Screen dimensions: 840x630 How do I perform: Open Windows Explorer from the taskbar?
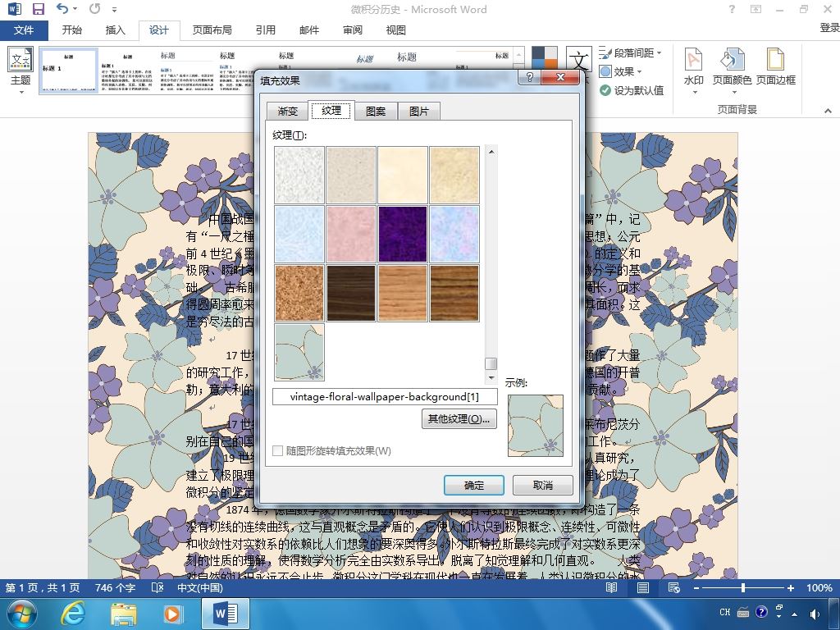pos(124,614)
